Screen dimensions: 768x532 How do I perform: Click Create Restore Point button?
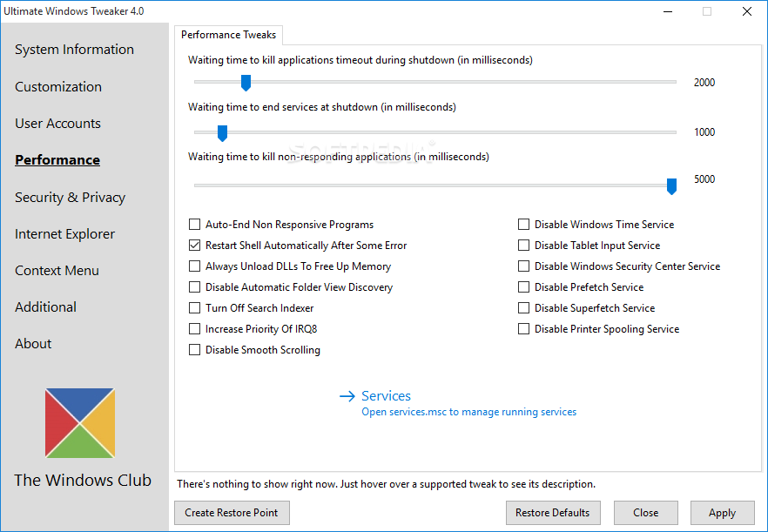232,513
